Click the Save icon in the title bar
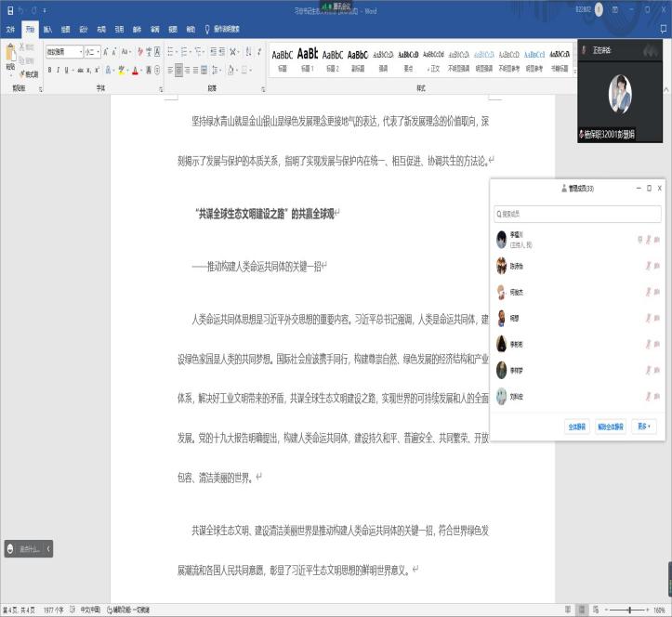This screenshot has width=672, height=617. [7, 9]
